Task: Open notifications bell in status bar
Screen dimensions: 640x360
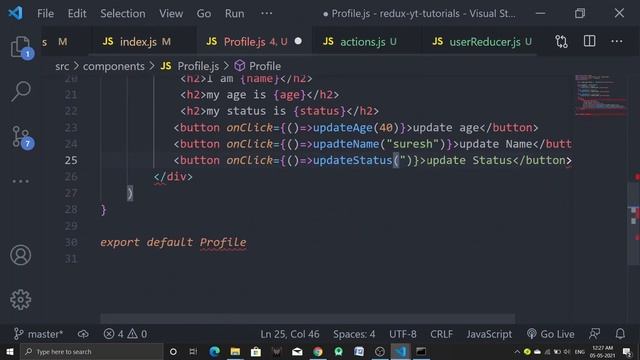Action: [x=620, y=334]
